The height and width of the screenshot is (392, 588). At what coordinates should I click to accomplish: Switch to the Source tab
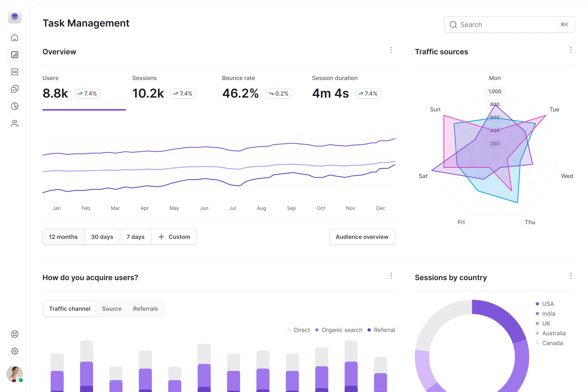(111, 309)
